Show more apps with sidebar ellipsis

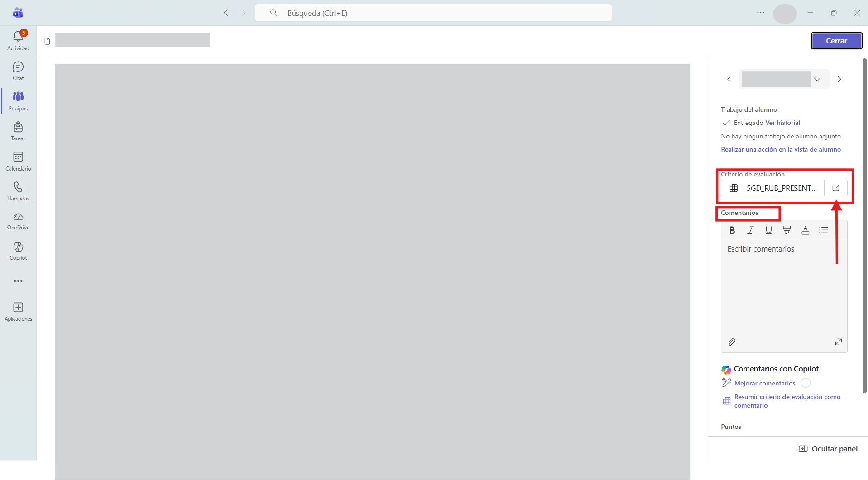tap(18, 281)
